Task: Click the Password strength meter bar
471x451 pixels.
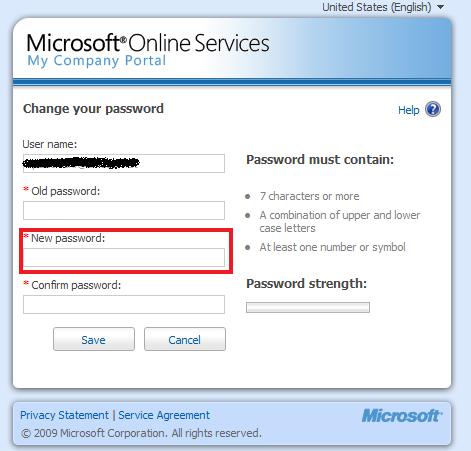Action: [308, 307]
